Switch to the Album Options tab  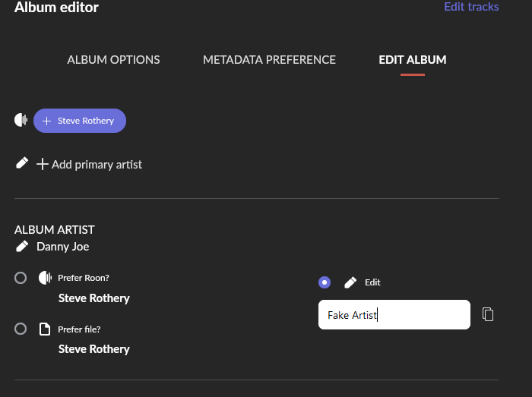click(x=113, y=60)
